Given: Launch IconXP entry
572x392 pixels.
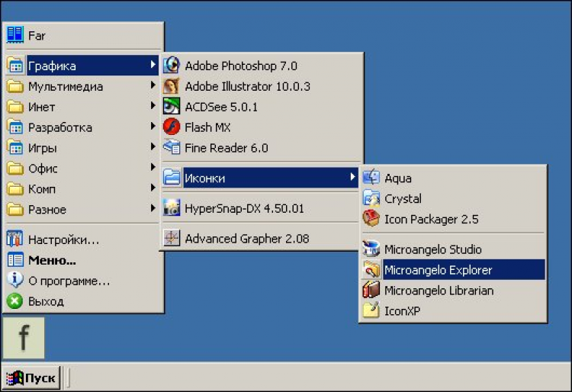Looking at the screenshot, I should pyautogui.click(x=454, y=310).
